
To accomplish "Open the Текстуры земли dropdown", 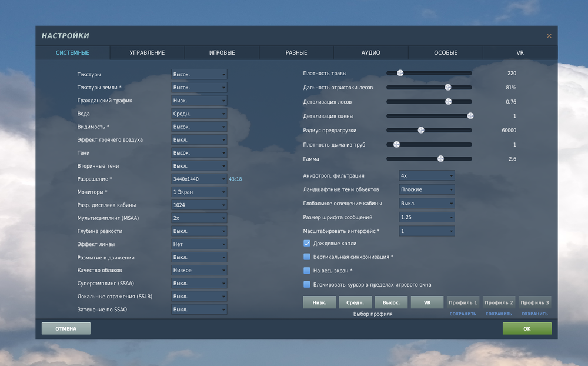I will pos(199,88).
